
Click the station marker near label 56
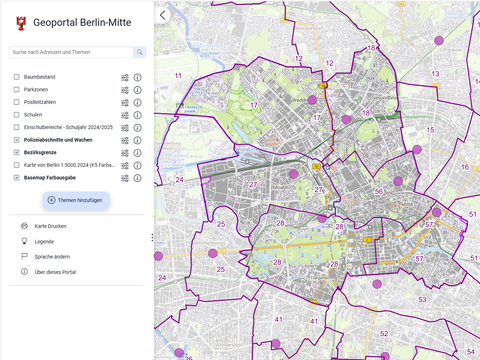coord(398,181)
